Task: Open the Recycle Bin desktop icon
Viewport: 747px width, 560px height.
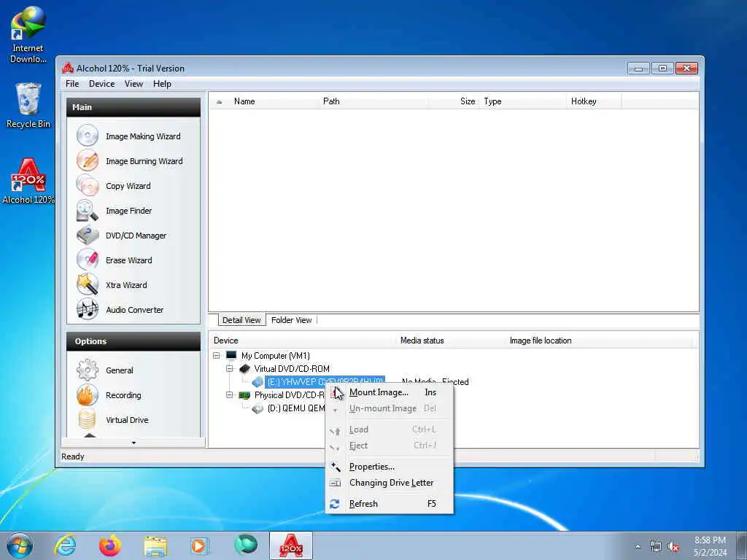Action: coord(28,105)
